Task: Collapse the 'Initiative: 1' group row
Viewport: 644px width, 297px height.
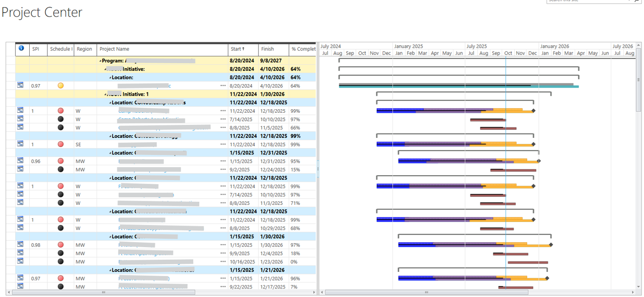Action: (106, 94)
